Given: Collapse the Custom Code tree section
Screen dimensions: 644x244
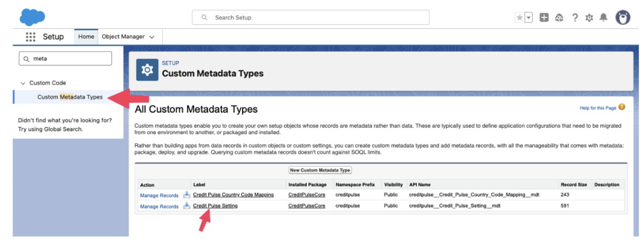Looking at the screenshot, I should click(23, 83).
